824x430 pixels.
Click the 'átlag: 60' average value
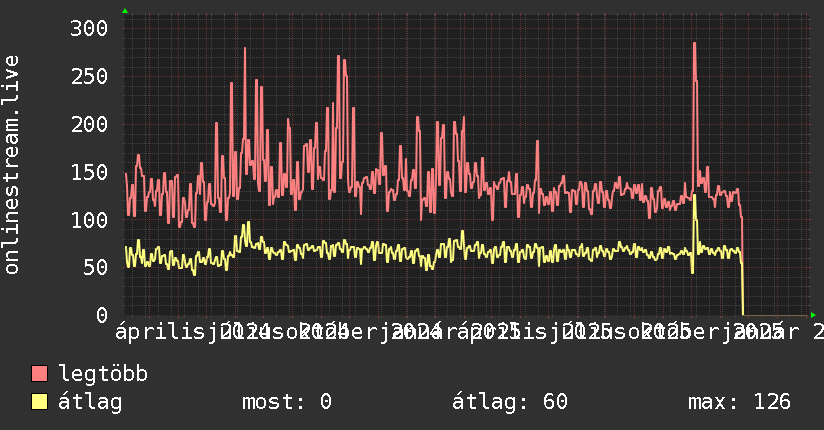coord(510,402)
